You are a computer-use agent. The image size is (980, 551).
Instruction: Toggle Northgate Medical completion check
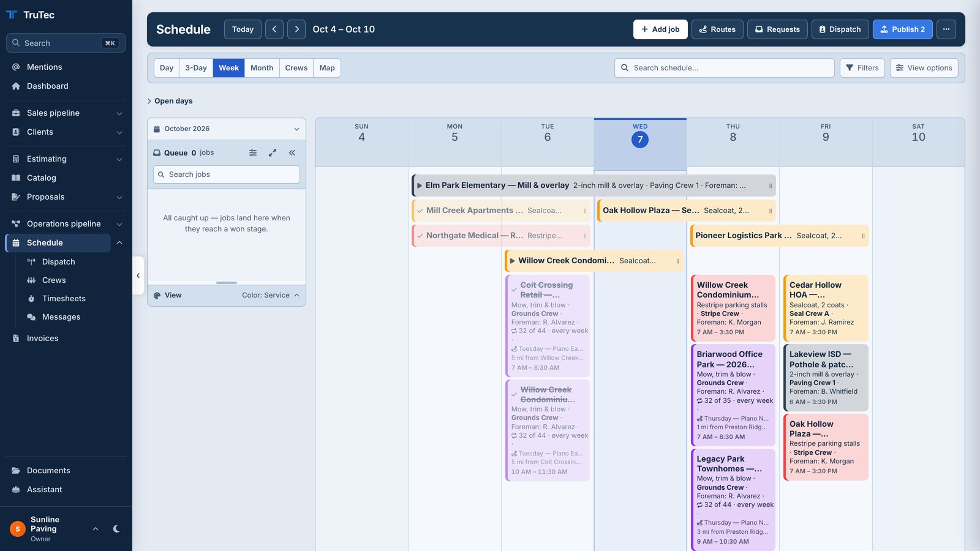(420, 236)
